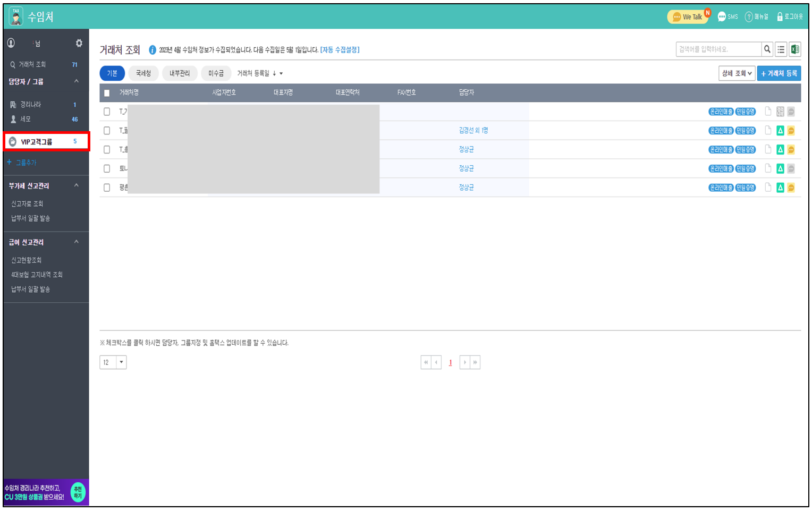Image resolution: width=812 pixels, height=511 pixels.
Task: Click the + 거래처 등록 button
Action: tap(779, 73)
